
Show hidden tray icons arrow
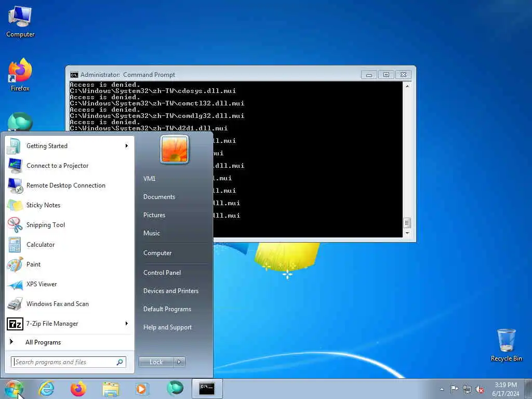click(x=442, y=389)
